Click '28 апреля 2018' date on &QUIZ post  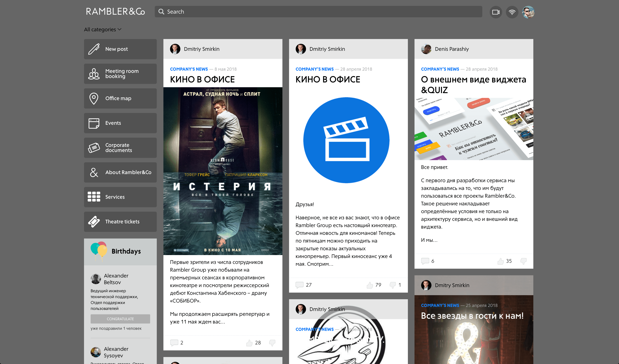tap(481, 69)
